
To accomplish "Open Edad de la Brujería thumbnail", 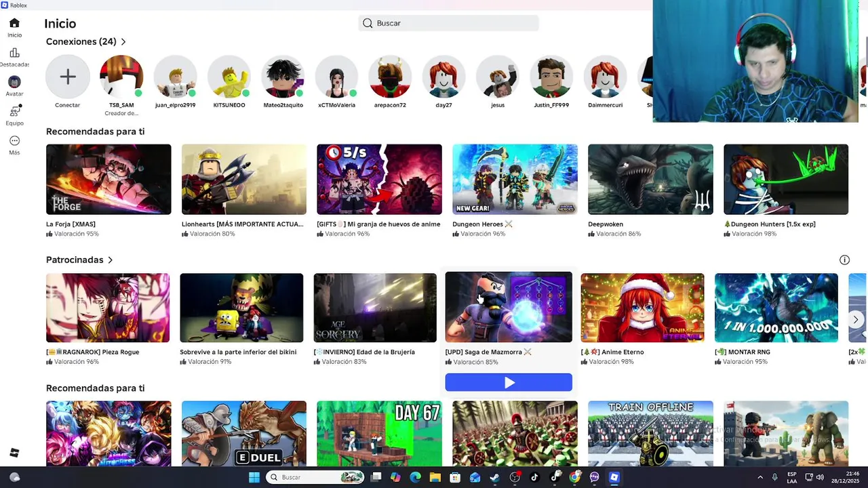I will tap(375, 308).
